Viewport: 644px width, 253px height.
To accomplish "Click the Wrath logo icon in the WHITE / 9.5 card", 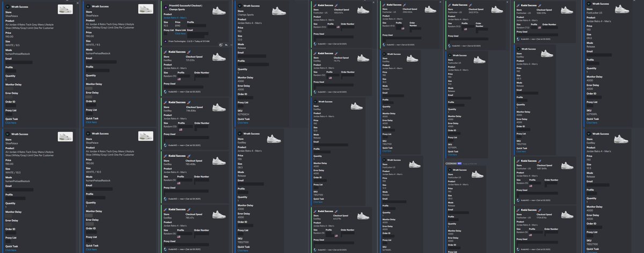I will click(x=88, y=6).
